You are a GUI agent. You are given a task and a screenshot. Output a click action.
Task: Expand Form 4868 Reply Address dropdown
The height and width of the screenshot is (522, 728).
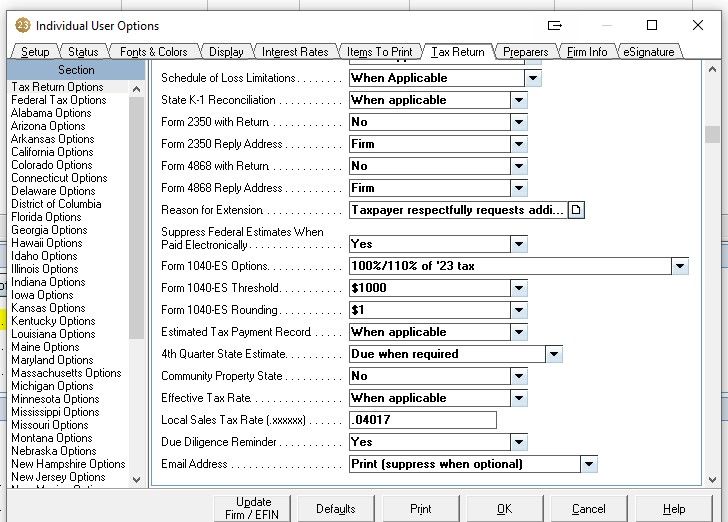click(519, 188)
